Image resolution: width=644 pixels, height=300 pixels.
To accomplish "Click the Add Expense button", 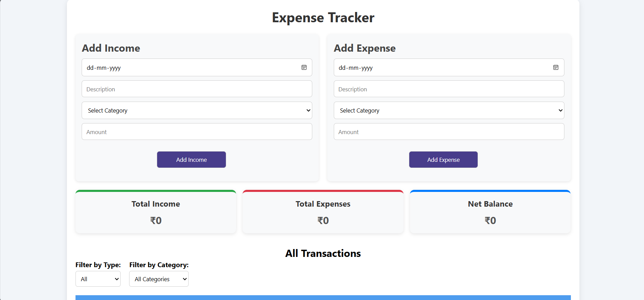I will tap(443, 160).
